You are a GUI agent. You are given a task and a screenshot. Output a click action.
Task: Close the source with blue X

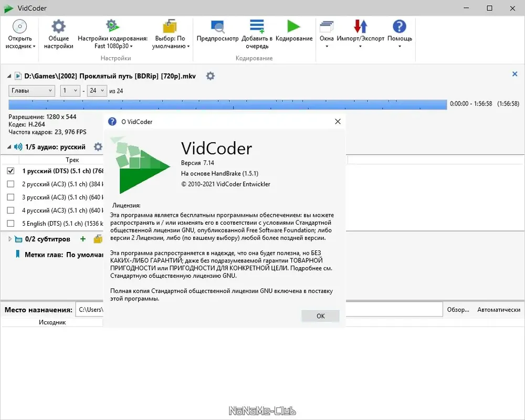514,73
